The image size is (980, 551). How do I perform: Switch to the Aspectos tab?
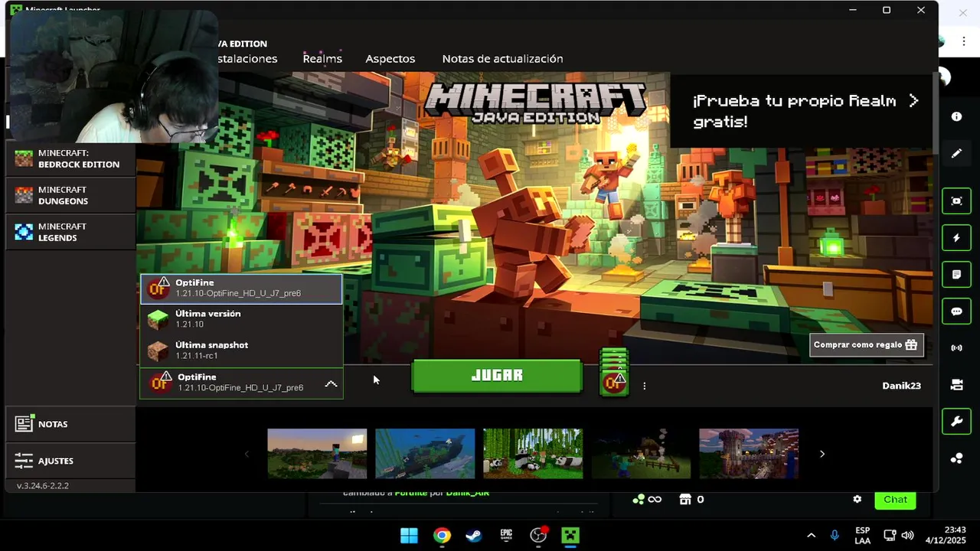(x=390, y=59)
